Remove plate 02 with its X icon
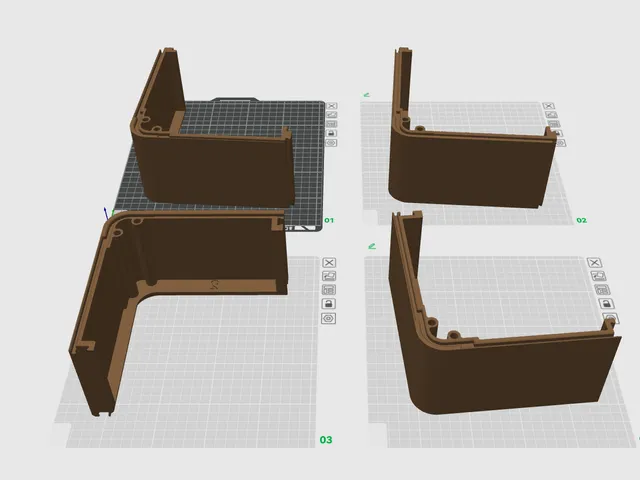The width and height of the screenshot is (640, 480). pyautogui.click(x=549, y=106)
